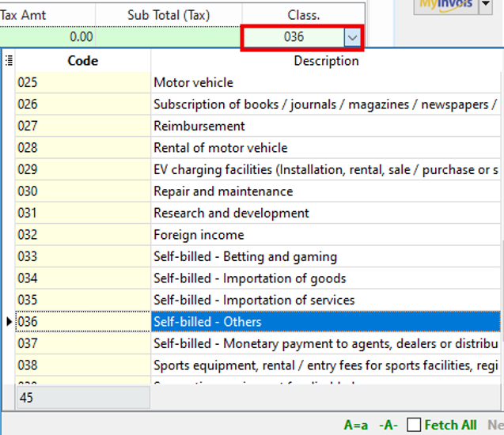Choose Rental of motor vehicle code 028
The image size is (504, 435).
click(x=220, y=148)
